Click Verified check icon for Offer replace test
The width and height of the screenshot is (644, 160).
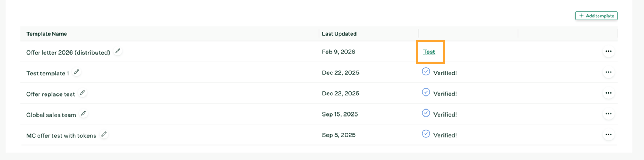coord(426,92)
